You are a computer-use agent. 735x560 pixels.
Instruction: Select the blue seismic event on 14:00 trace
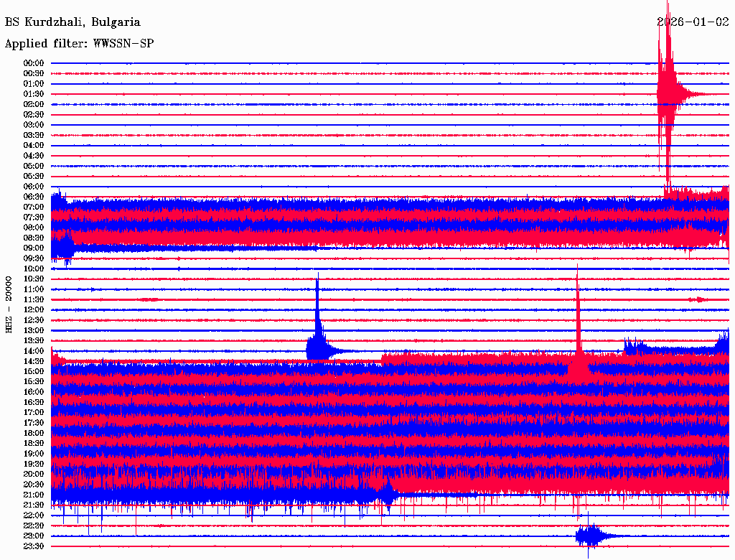[317, 348]
